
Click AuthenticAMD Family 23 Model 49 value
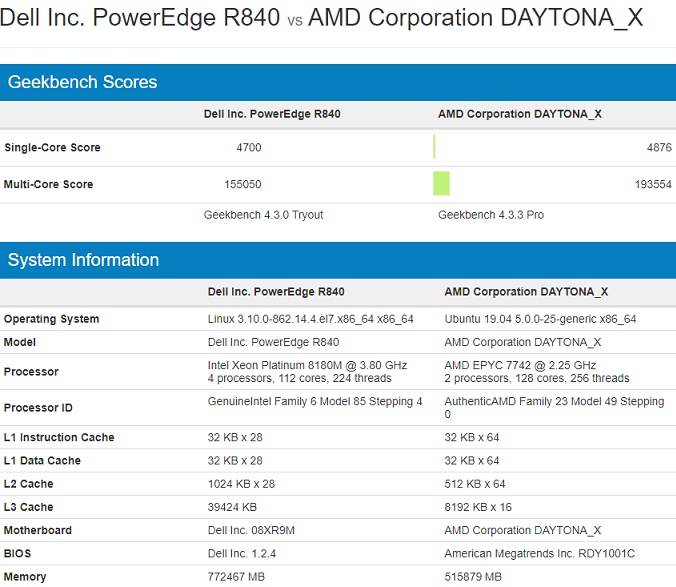tap(554, 408)
